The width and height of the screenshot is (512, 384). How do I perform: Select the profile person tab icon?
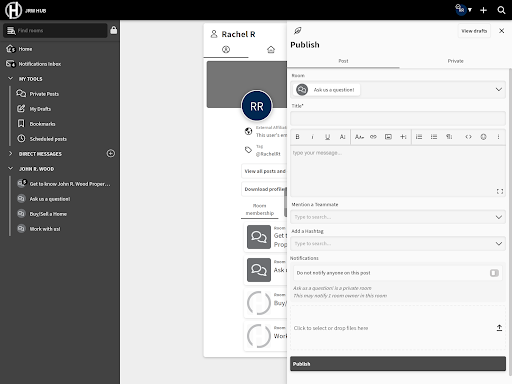click(x=226, y=50)
